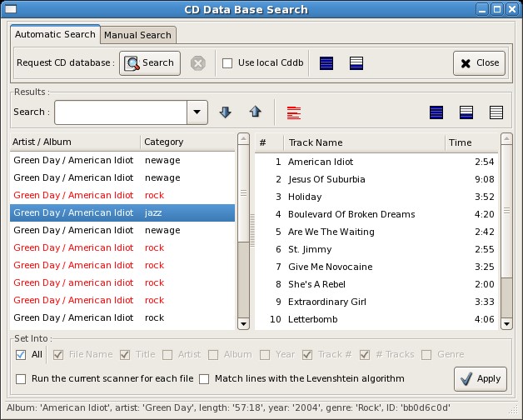This screenshot has height=420, width=523.
Task: Click the up arrow to search previous
Action: (255, 112)
